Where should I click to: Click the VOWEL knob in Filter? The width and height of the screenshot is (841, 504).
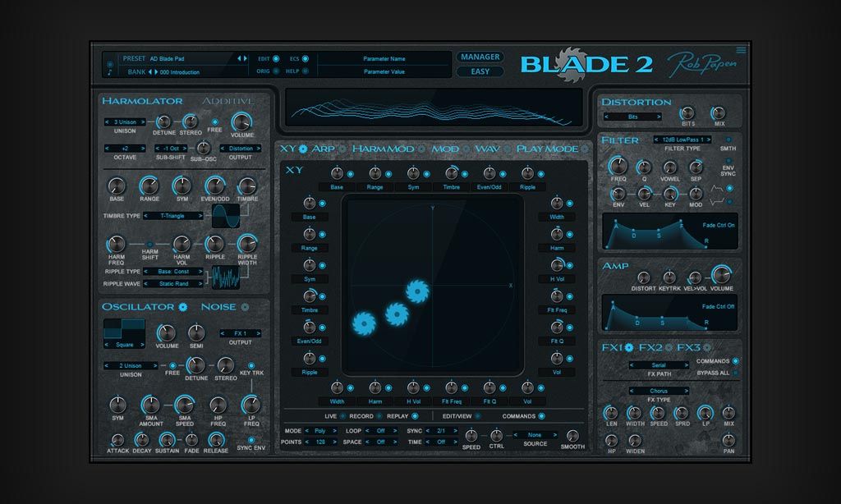[669, 167]
